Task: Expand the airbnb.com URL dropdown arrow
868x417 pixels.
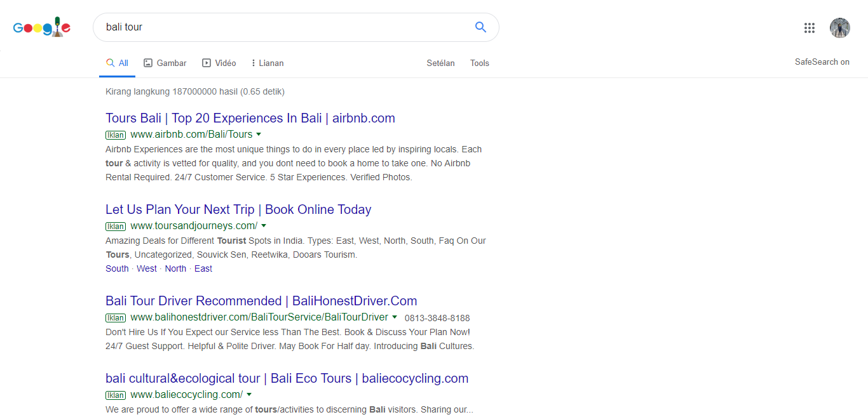Action: coord(259,135)
